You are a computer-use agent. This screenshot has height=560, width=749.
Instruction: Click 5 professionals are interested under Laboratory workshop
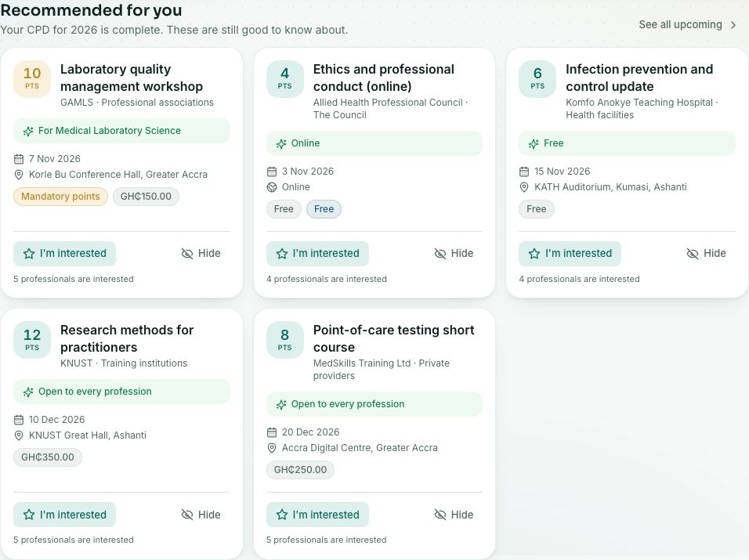pyautogui.click(x=74, y=280)
